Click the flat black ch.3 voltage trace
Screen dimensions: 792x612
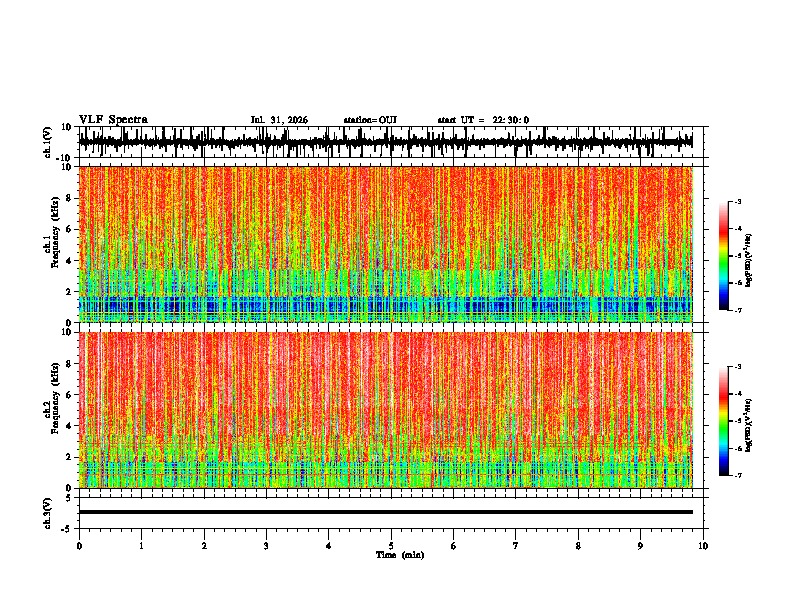(x=386, y=512)
